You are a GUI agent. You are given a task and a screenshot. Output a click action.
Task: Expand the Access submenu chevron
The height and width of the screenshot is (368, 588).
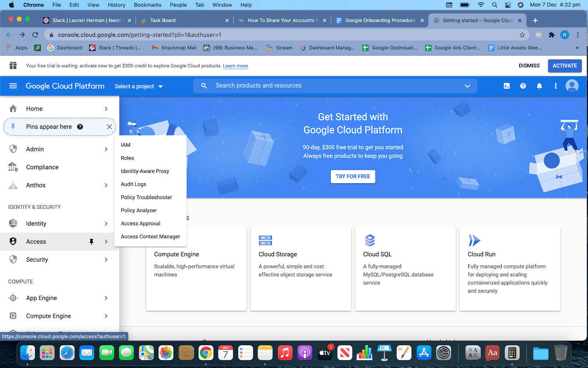click(106, 242)
